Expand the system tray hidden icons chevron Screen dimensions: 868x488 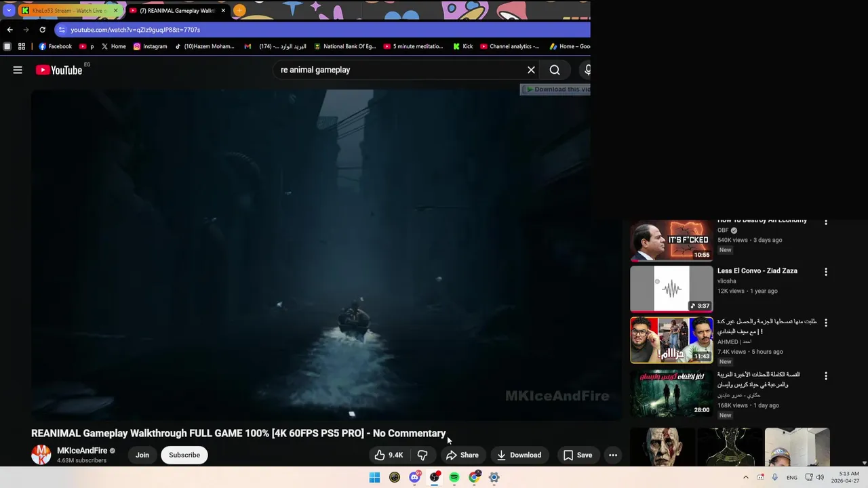(746, 477)
